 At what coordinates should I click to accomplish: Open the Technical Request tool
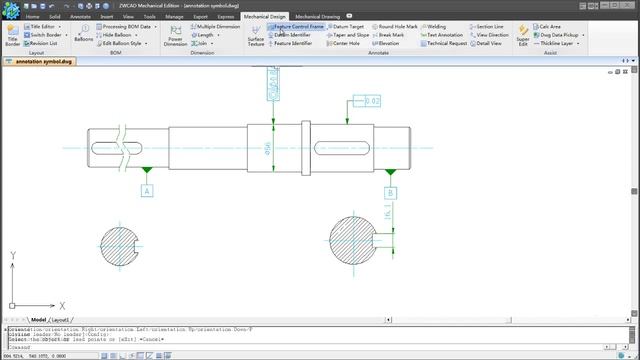click(x=443, y=43)
